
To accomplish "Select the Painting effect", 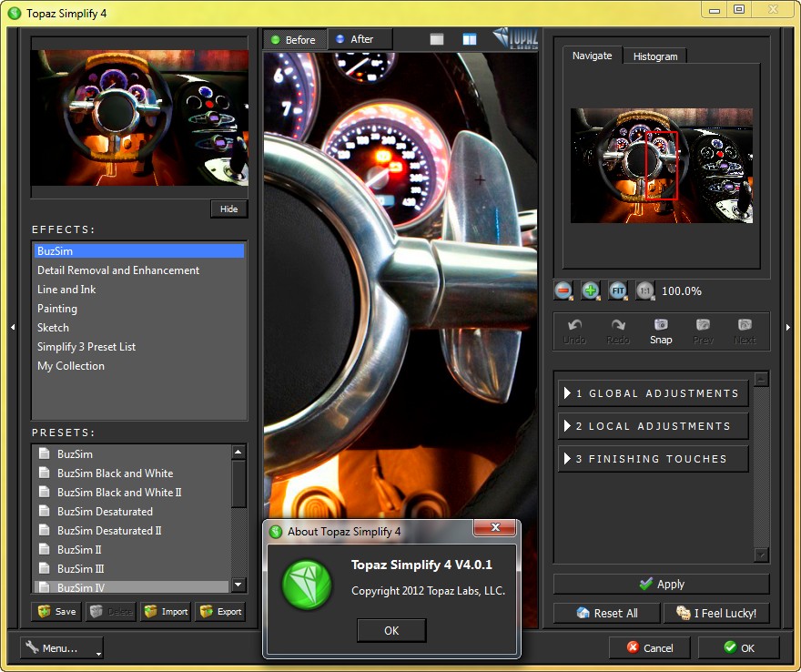I will coord(139,308).
